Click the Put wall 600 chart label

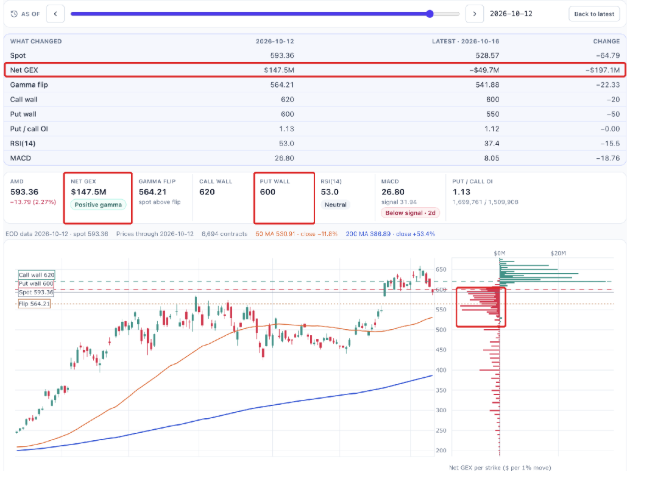click(x=36, y=284)
